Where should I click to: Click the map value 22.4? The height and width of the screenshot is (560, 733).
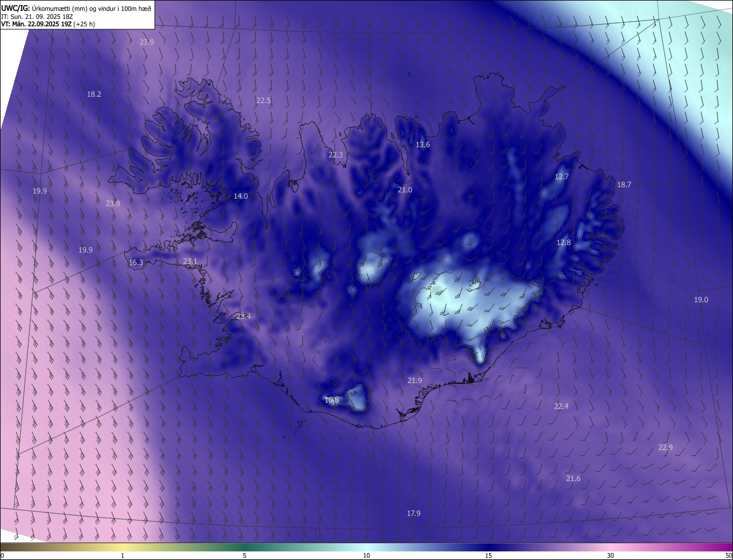(561, 406)
